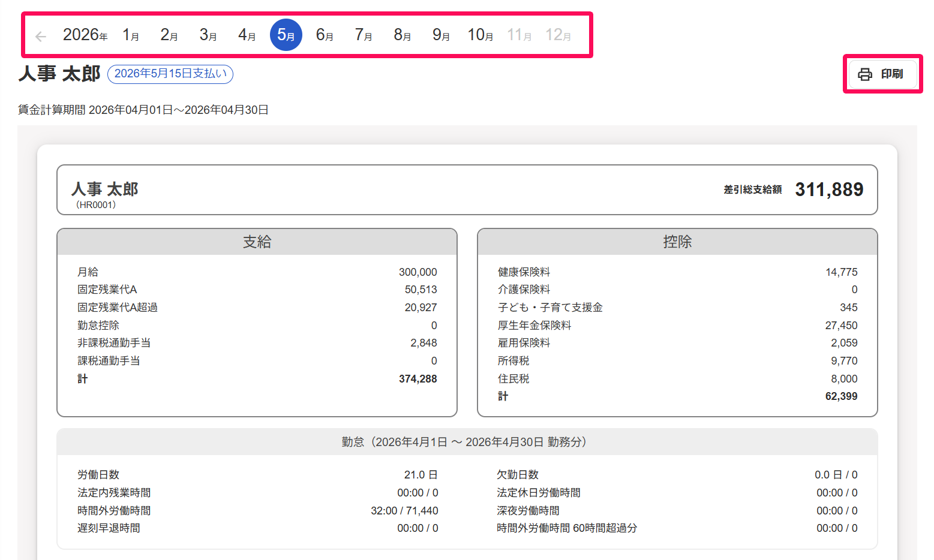Click the highlighted 5月 month tab

[x=286, y=35]
